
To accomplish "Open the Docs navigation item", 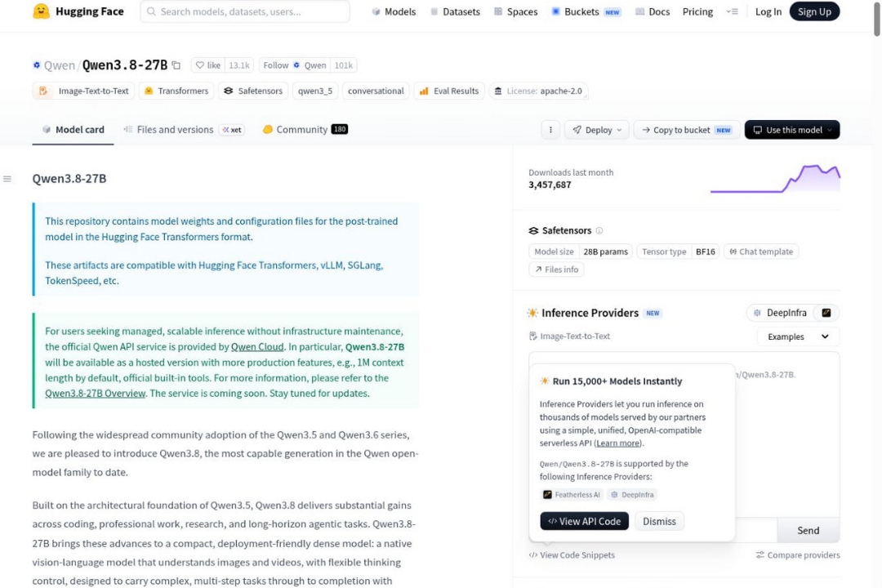I will pos(653,11).
